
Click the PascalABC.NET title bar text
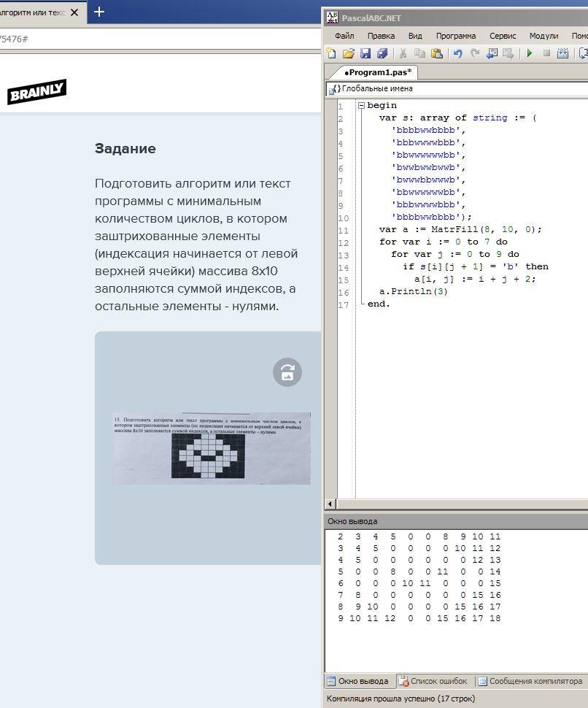(371, 18)
